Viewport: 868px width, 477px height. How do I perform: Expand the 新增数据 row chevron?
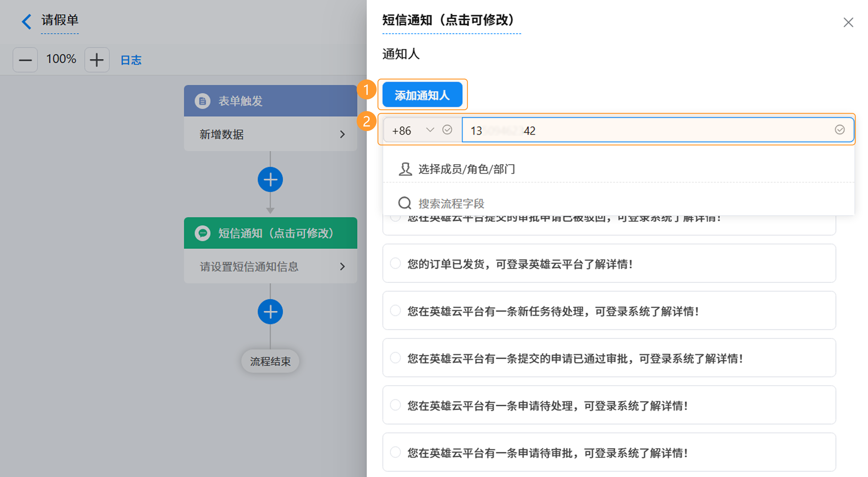342,134
